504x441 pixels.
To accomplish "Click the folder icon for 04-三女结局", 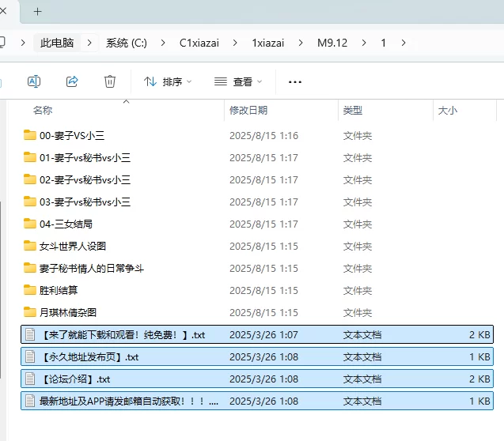I will 30,224.
